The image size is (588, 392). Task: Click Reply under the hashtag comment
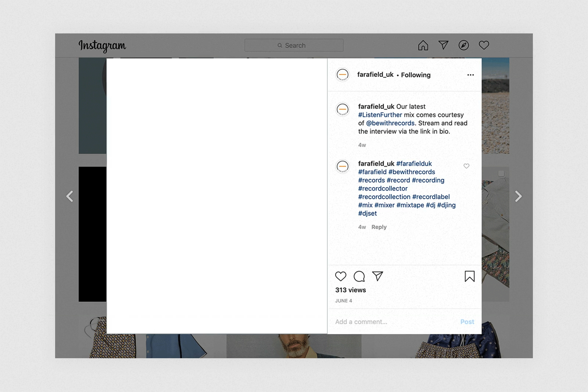point(379,227)
